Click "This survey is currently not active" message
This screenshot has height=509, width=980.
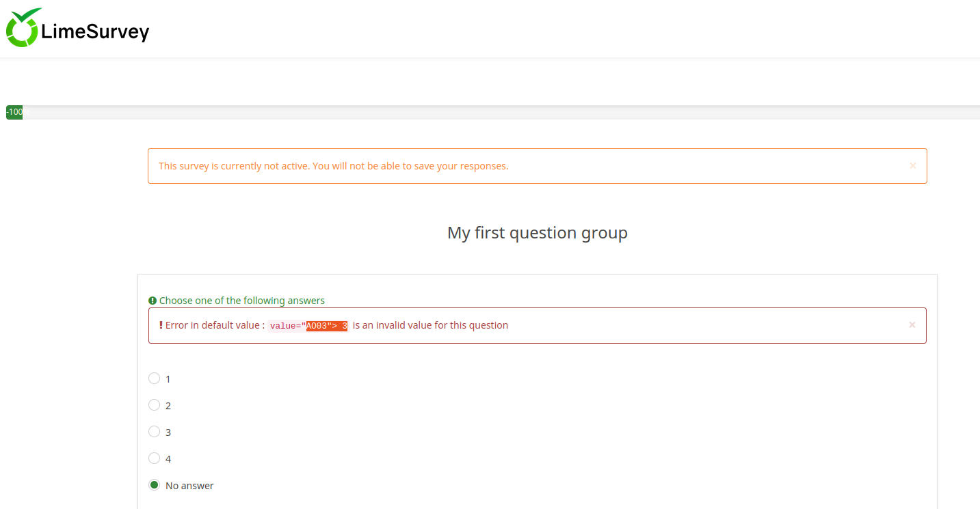333,166
